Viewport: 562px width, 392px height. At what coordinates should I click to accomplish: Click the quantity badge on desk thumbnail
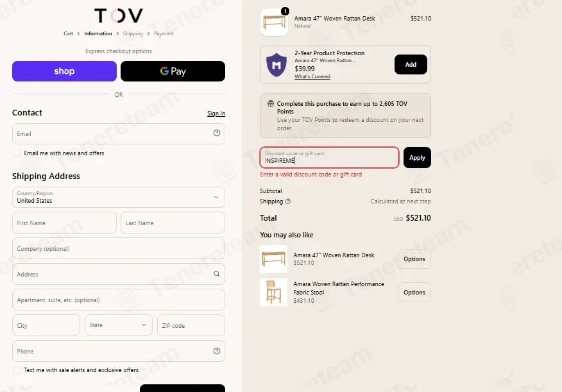[x=285, y=11]
